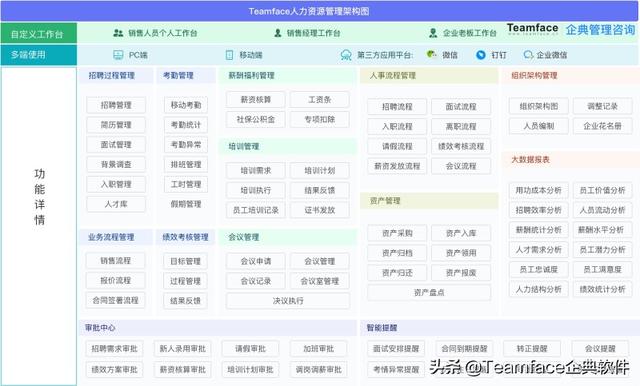Screen dimensions: 640x386
Task: Click the 移动考勤 box
Action: 186,105
